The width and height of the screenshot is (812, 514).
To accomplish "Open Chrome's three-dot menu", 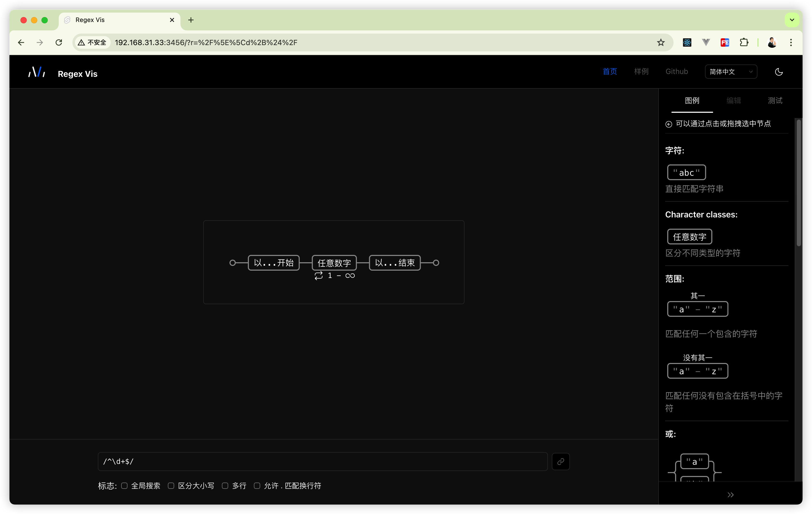I will [x=791, y=42].
